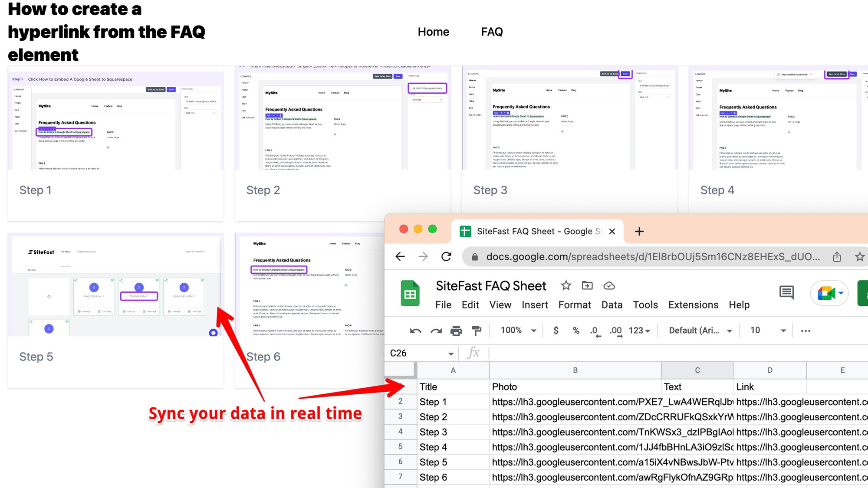
Task: Click the print icon in Google Sheets
Action: point(457,331)
